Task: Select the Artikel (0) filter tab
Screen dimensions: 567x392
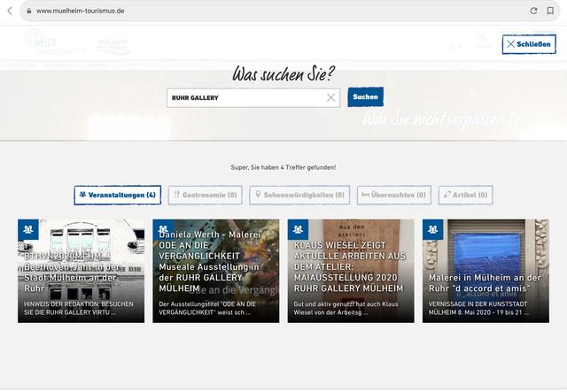Action: click(x=466, y=195)
